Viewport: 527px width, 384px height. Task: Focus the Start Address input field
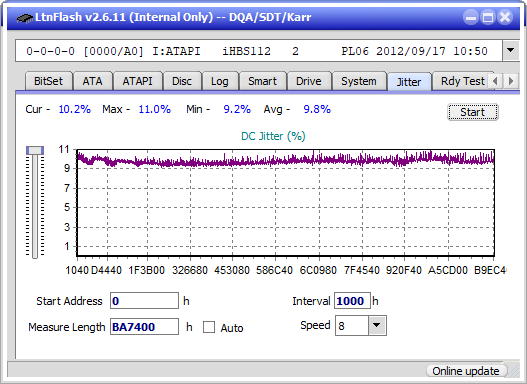[144, 301]
